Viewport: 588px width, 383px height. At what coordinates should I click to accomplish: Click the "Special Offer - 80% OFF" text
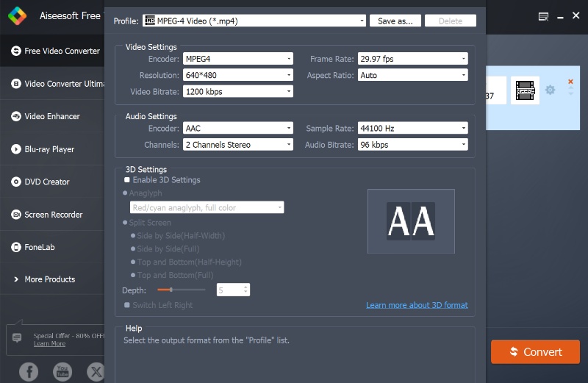coord(68,336)
